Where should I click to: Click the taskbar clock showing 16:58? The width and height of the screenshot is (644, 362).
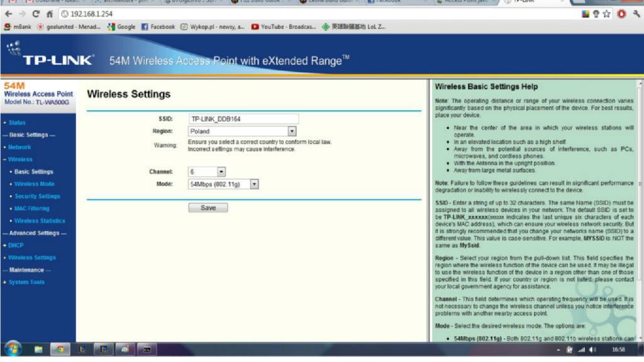tap(618, 349)
